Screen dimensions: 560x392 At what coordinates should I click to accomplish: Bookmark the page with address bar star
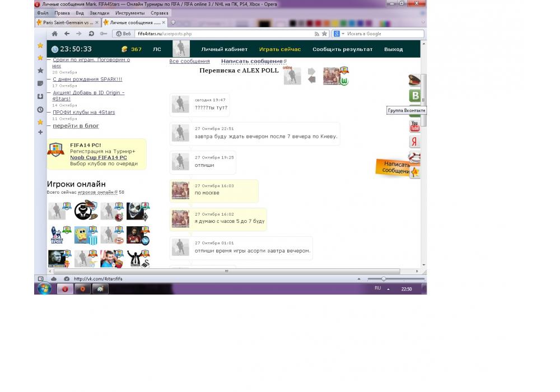324,34
